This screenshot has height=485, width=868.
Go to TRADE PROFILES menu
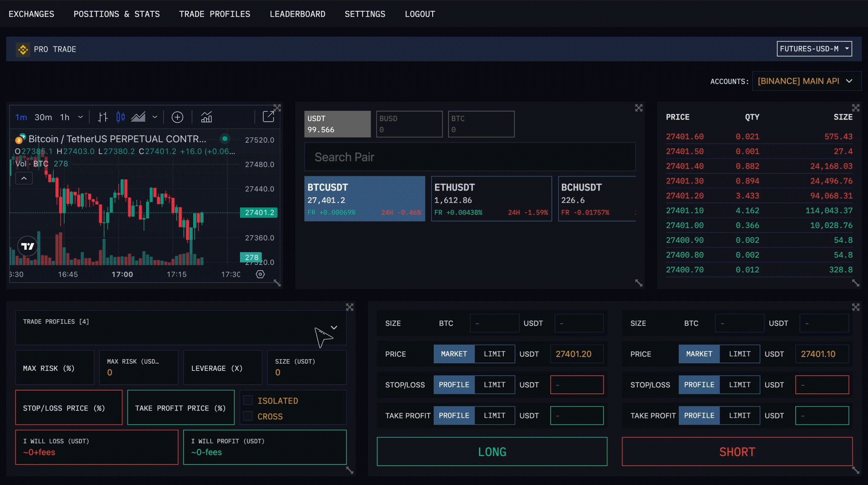(215, 14)
